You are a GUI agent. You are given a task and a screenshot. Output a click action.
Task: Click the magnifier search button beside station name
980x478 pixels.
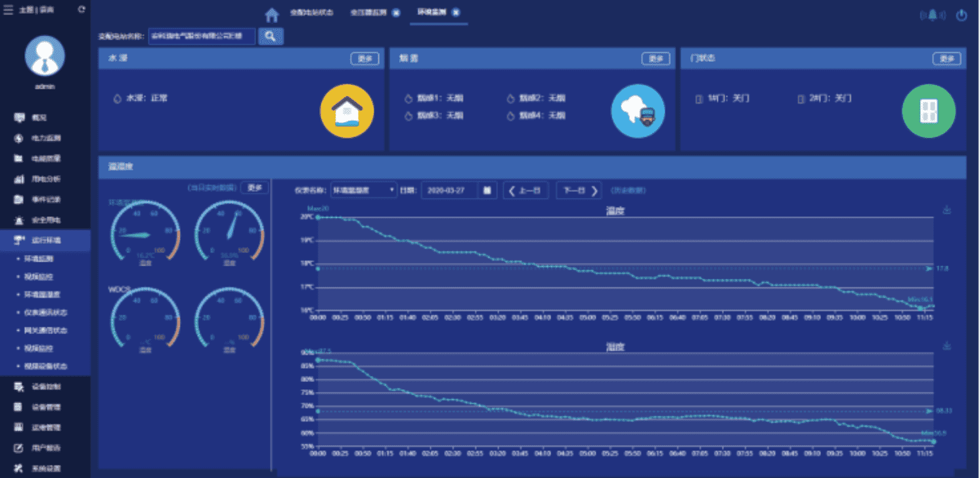tap(271, 36)
